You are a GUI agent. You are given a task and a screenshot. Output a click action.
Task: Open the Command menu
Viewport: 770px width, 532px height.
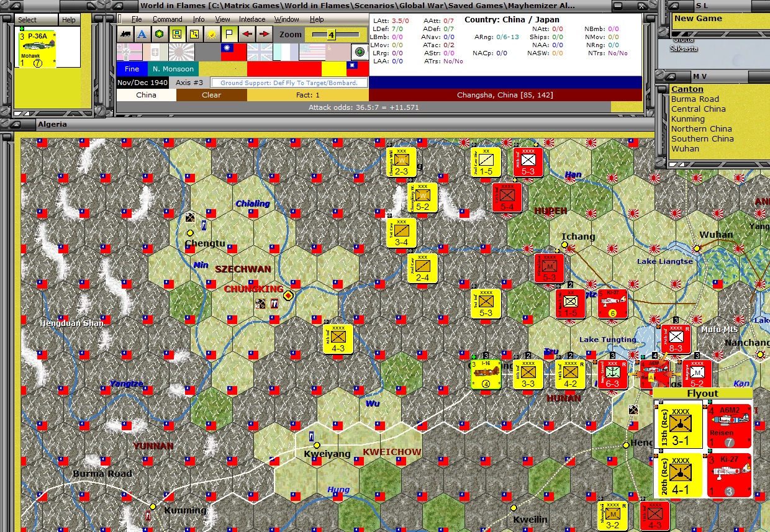[168, 19]
